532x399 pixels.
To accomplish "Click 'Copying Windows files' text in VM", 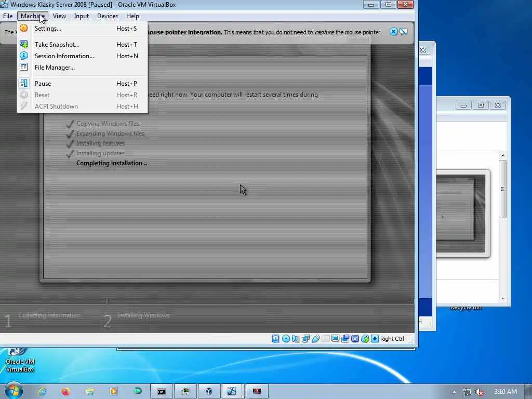I will (x=108, y=124).
